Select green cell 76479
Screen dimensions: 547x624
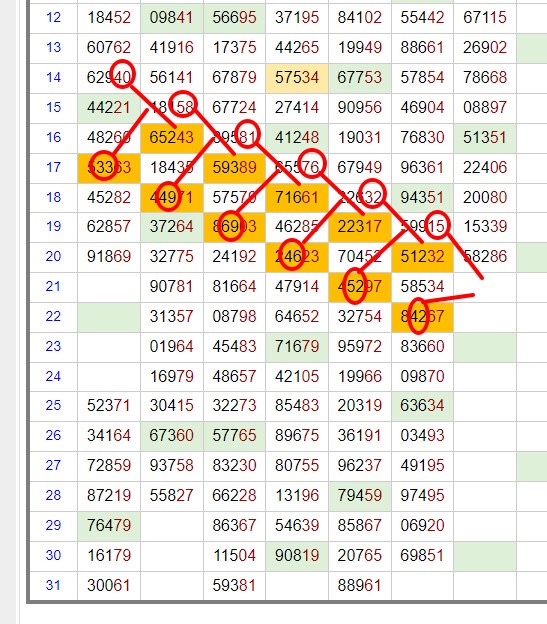(x=109, y=526)
